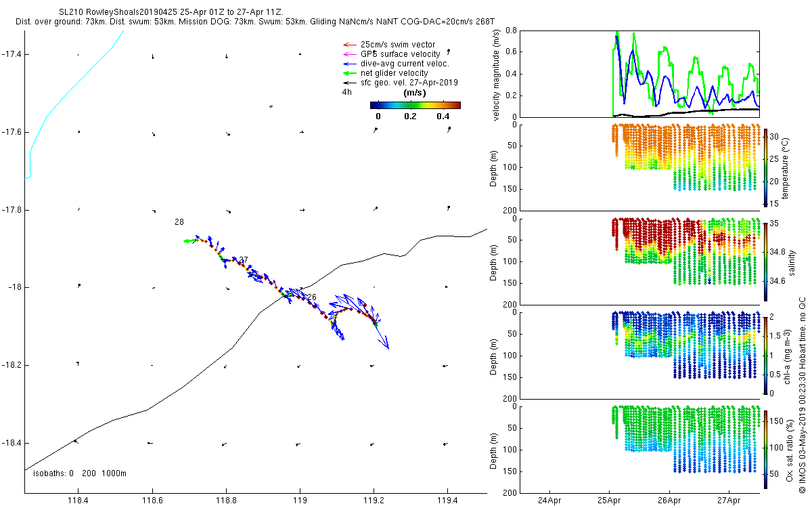Select the 'dive-avg current veloc.' legend label

coord(405,63)
